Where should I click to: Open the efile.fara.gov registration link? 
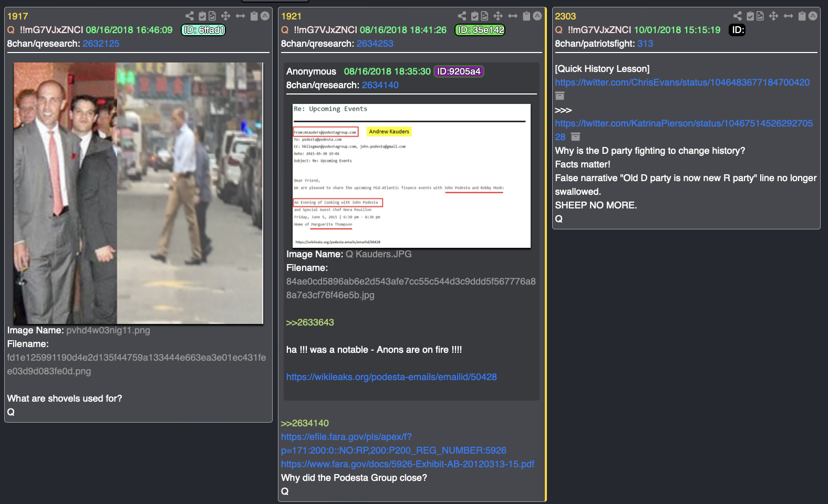point(394,444)
